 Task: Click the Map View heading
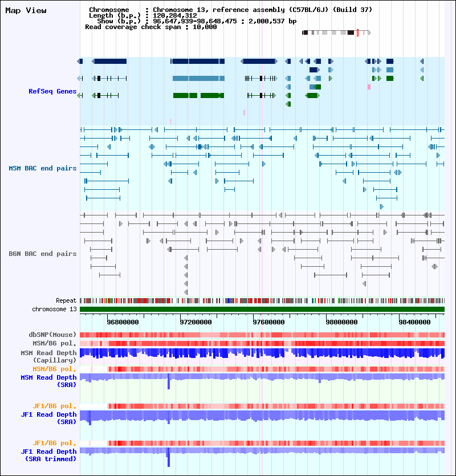click(26, 10)
